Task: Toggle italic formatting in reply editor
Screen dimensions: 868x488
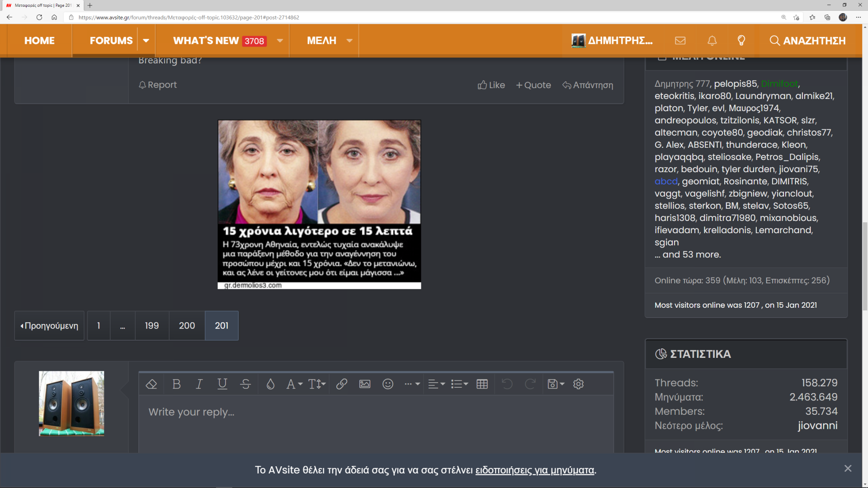Action: (199, 384)
